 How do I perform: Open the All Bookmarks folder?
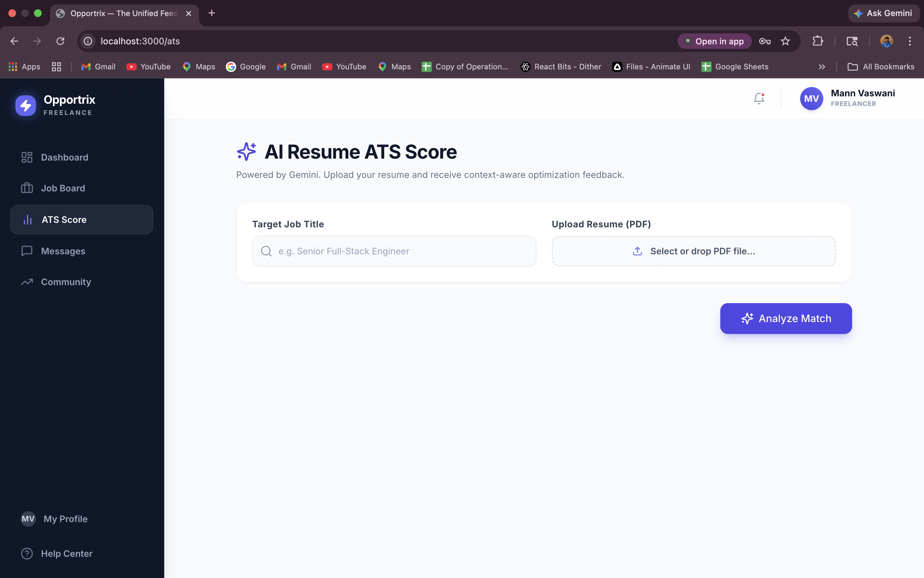click(881, 67)
